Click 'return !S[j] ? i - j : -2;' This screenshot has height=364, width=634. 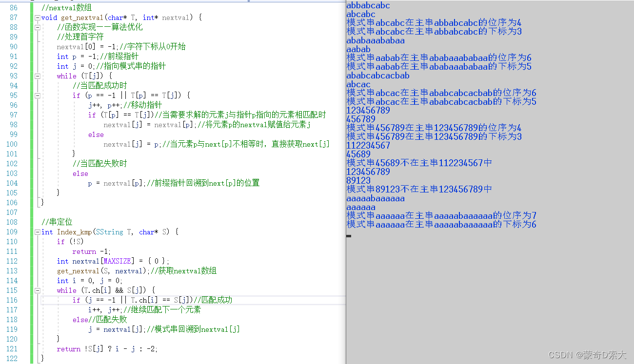tap(108, 349)
